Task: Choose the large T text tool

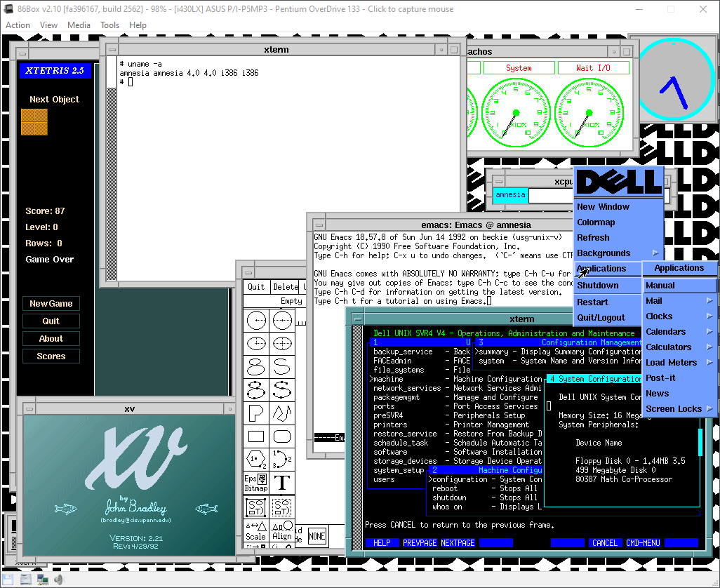Action: [x=282, y=483]
